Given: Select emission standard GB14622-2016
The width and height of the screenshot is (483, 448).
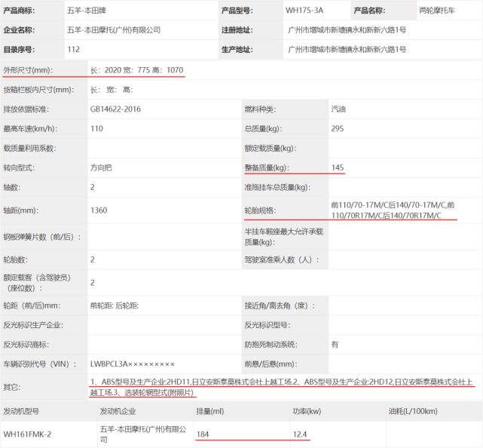Looking at the screenshot, I should [x=115, y=109].
